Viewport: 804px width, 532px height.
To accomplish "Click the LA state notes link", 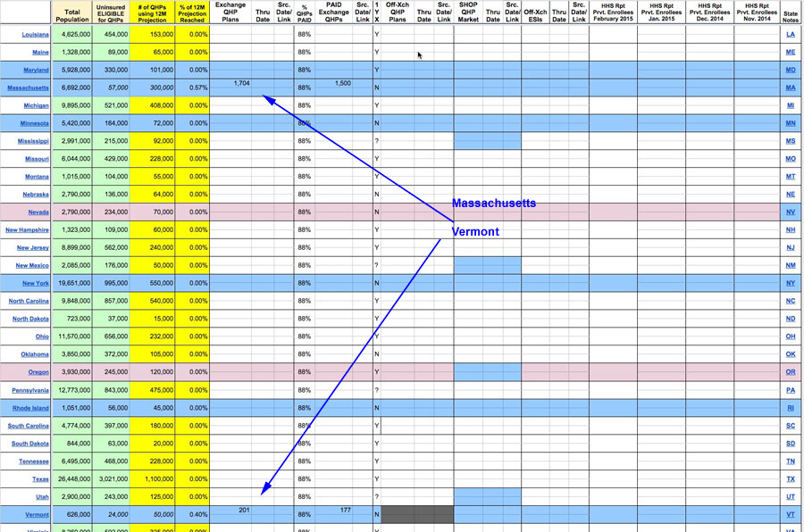I will tap(790, 34).
